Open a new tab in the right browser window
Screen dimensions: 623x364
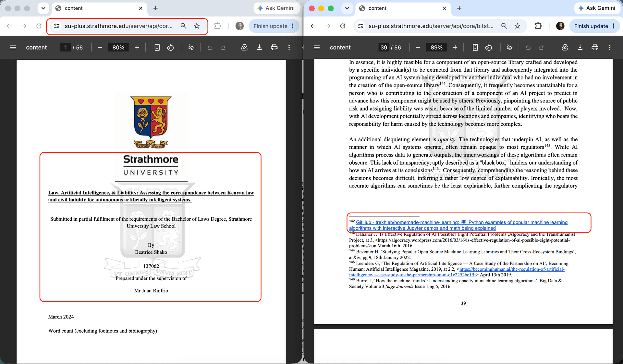459,8
